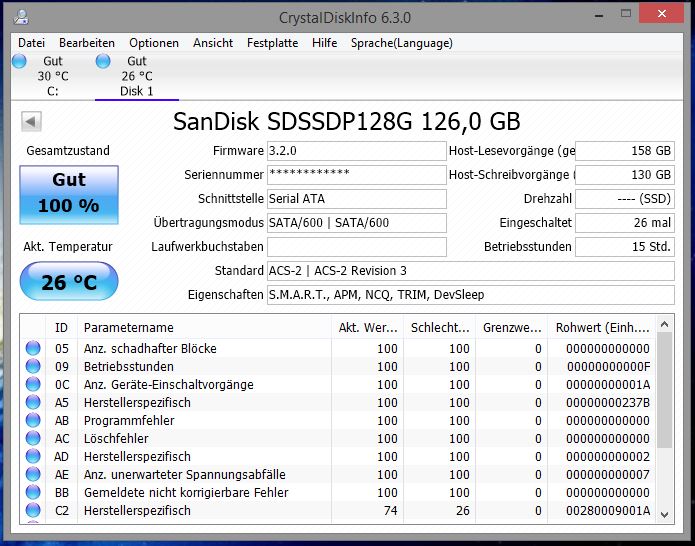695x546 pixels.
Task: Click the Gut 100 % health status button
Action: (x=69, y=195)
